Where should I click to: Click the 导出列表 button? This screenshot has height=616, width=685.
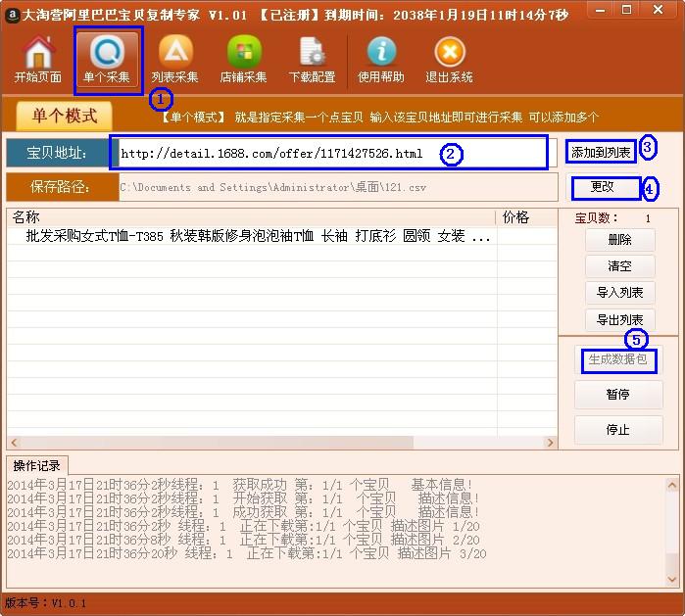(x=619, y=320)
